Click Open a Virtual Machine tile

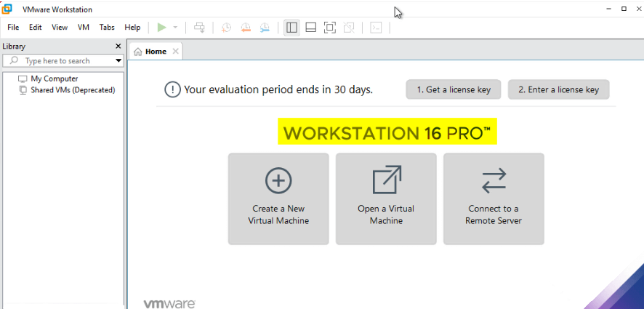(386, 199)
